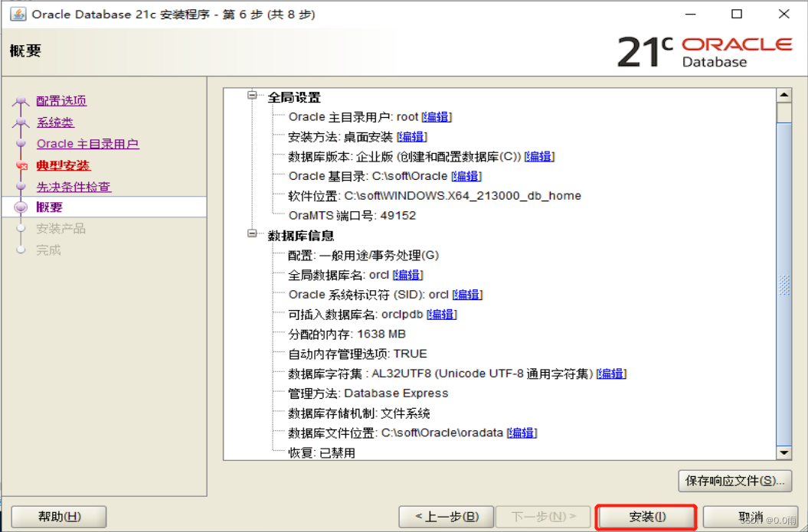Select the 自动内存管理选项: TRUE row
The height and width of the screenshot is (532, 808).
click(x=358, y=354)
